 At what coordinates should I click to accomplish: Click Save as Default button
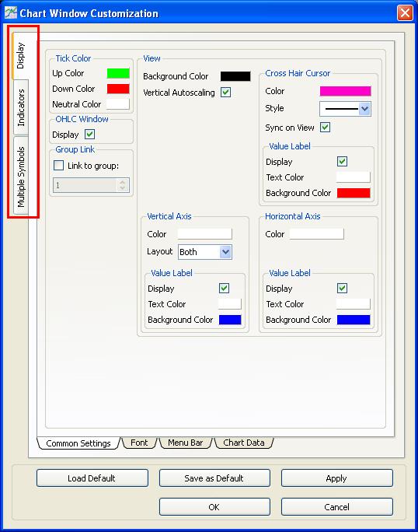click(214, 478)
